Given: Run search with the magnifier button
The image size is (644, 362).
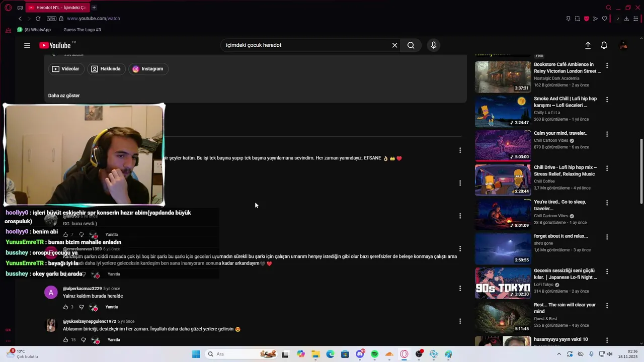Looking at the screenshot, I should pyautogui.click(x=411, y=45).
